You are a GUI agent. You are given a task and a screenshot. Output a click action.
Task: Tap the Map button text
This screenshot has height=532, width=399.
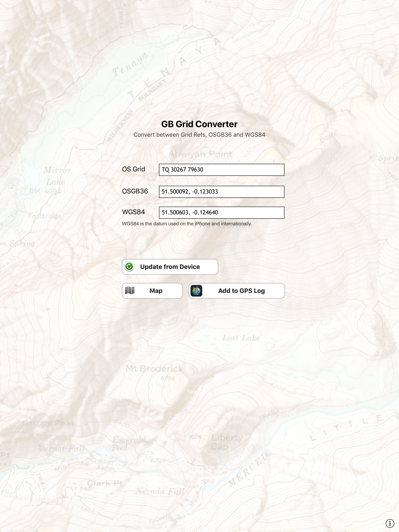coord(156,291)
